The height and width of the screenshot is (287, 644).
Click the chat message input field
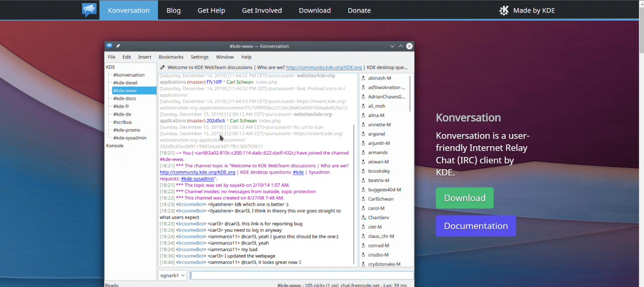pos(302,275)
